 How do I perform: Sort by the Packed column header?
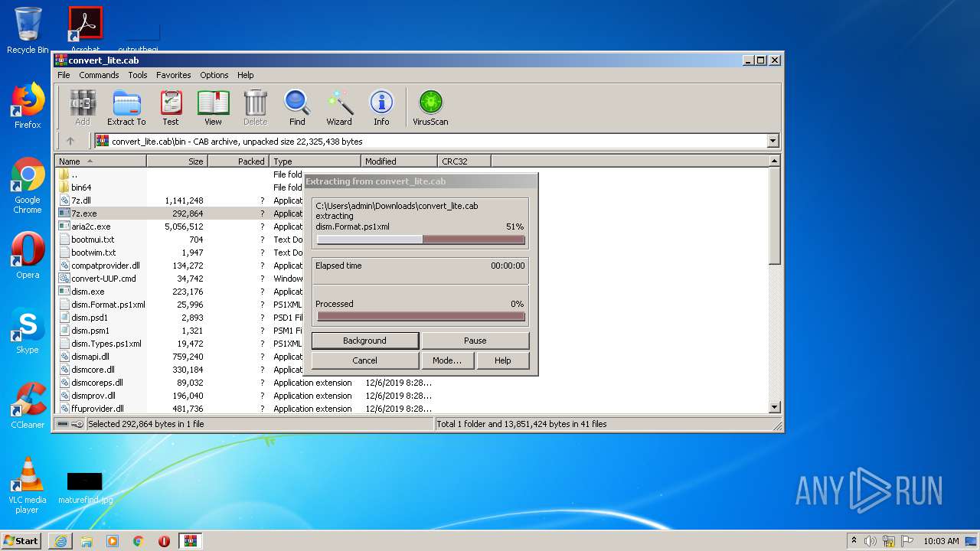(238, 161)
